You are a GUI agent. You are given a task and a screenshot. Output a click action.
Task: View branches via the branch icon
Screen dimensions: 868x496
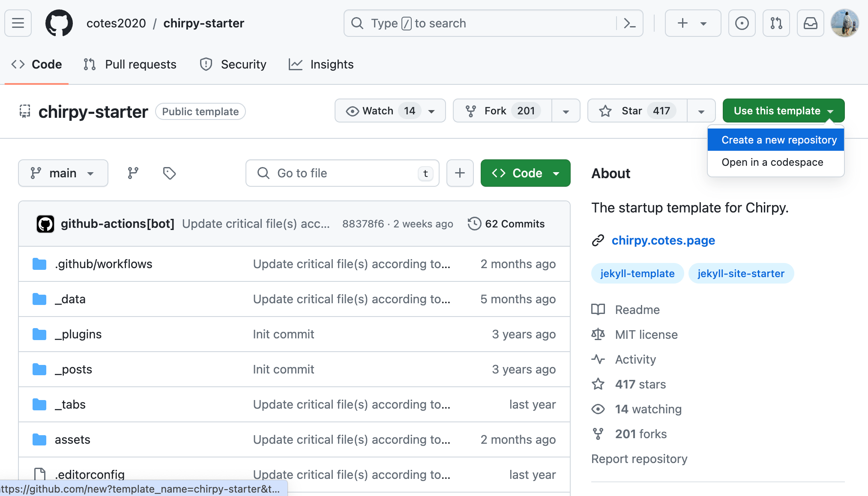[x=133, y=173]
